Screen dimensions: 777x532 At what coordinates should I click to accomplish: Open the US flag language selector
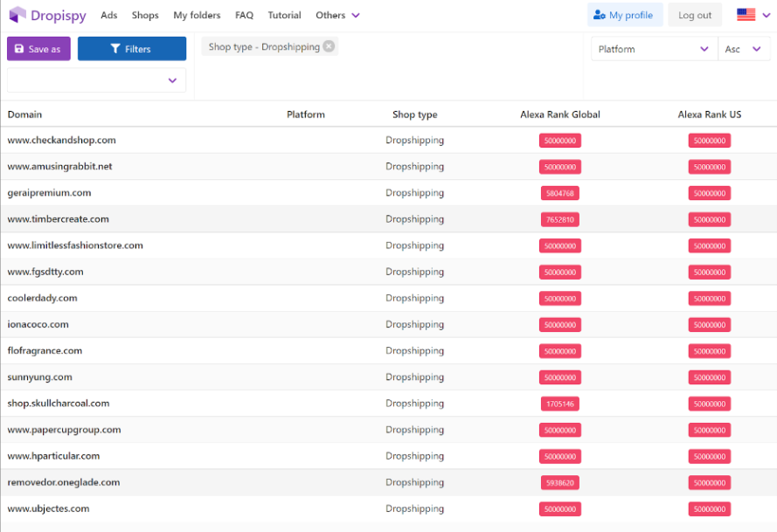[x=753, y=15]
